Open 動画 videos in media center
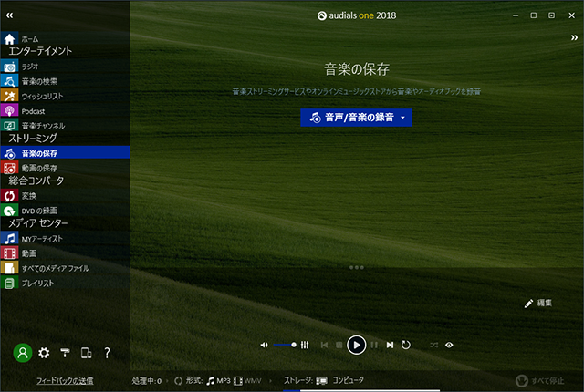Viewport: 584px width, 392px height. pos(65,253)
